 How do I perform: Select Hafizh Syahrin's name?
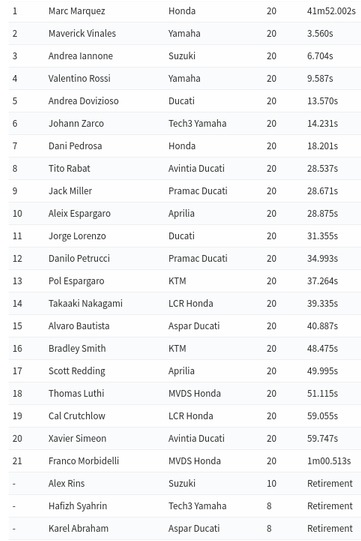pos(78,506)
